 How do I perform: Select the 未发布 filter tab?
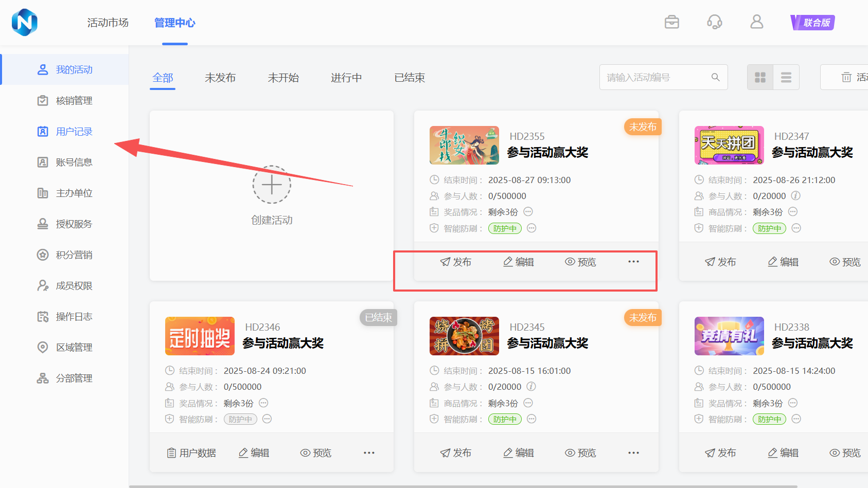(x=220, y=78)
